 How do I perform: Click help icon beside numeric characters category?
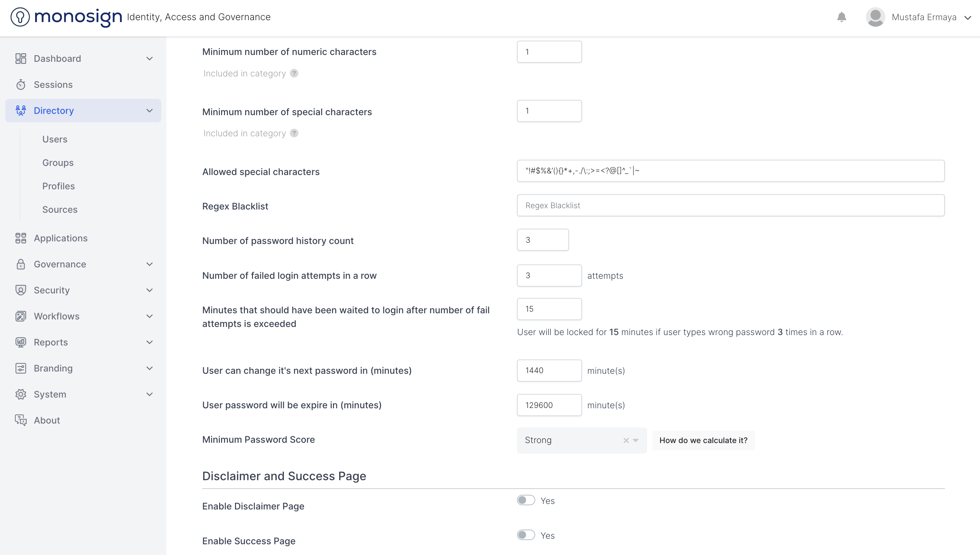click(294, 73)
